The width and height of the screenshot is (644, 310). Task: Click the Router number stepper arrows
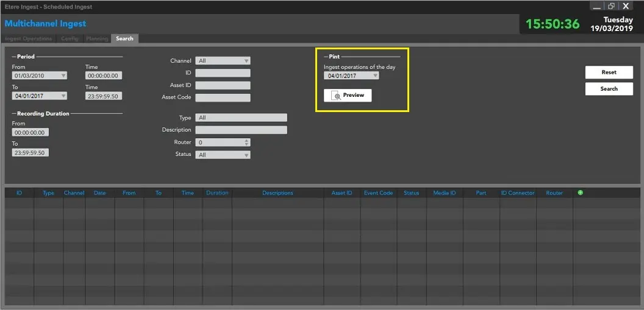pyautogui.click(x=246, y=143)
